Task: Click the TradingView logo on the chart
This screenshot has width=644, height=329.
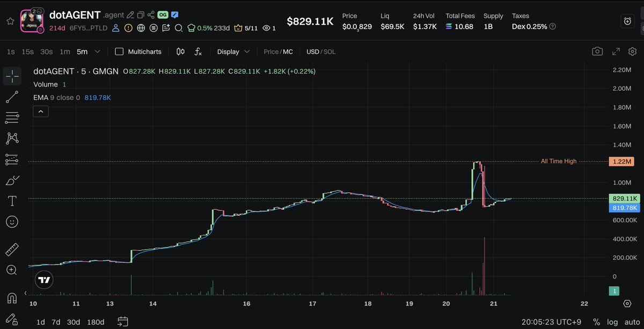Action: 45,280
